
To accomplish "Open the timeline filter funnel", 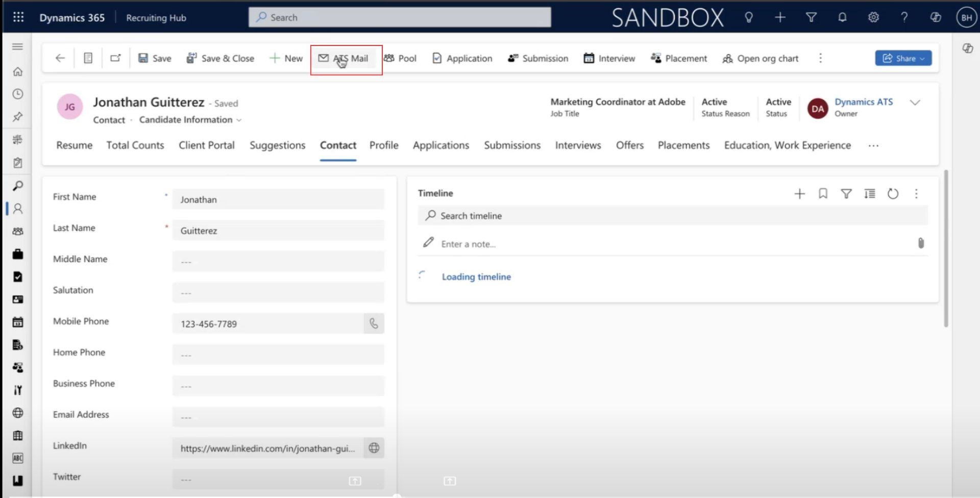I will [x=846, y=194].
